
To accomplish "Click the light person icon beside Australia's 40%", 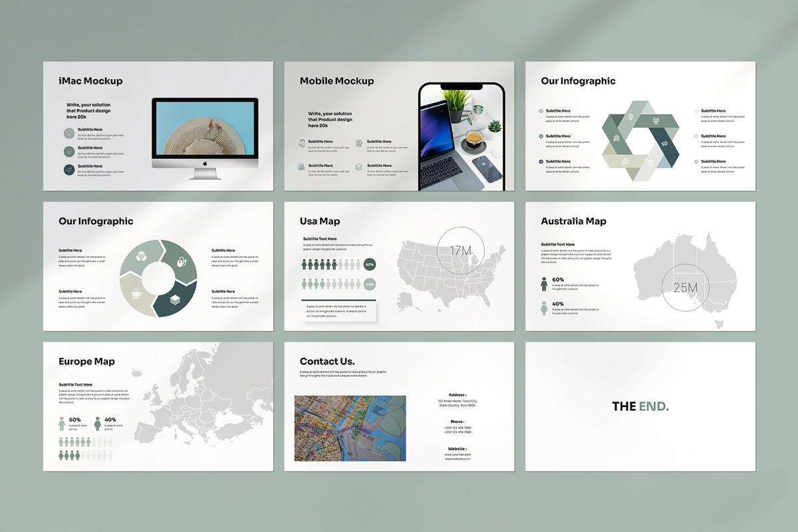I will 544,309.
